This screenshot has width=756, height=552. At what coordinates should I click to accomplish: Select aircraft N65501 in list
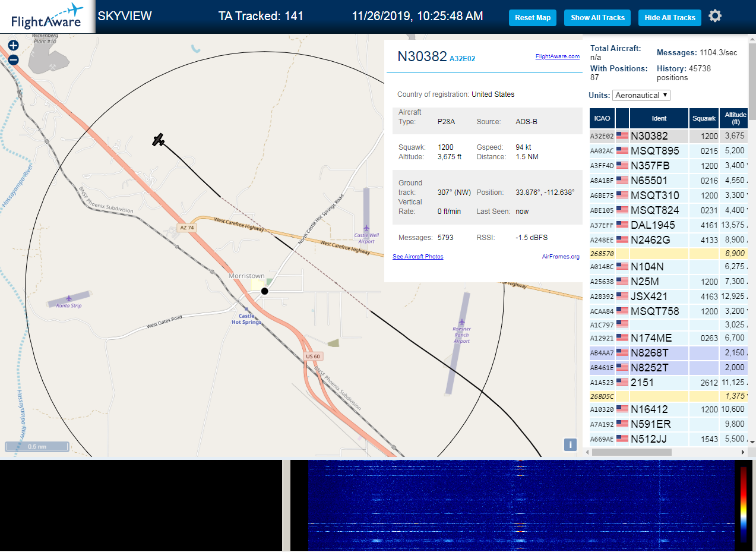click(x=669, y=181)
